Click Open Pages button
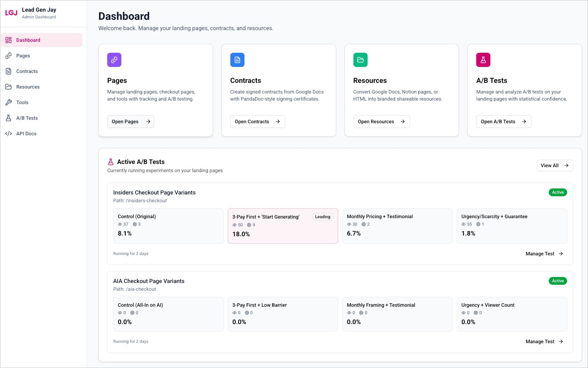588x368 pixels. (130, 121)
